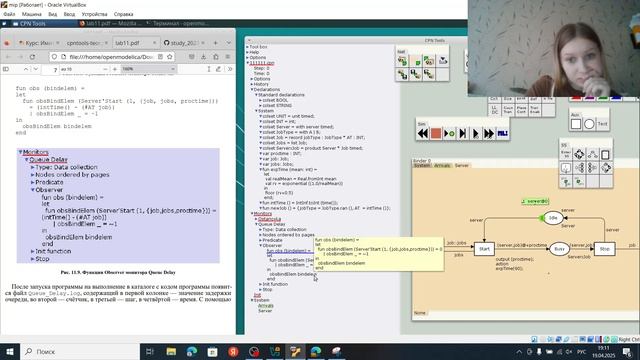Expand the Tool box entry

pos(248,47)
